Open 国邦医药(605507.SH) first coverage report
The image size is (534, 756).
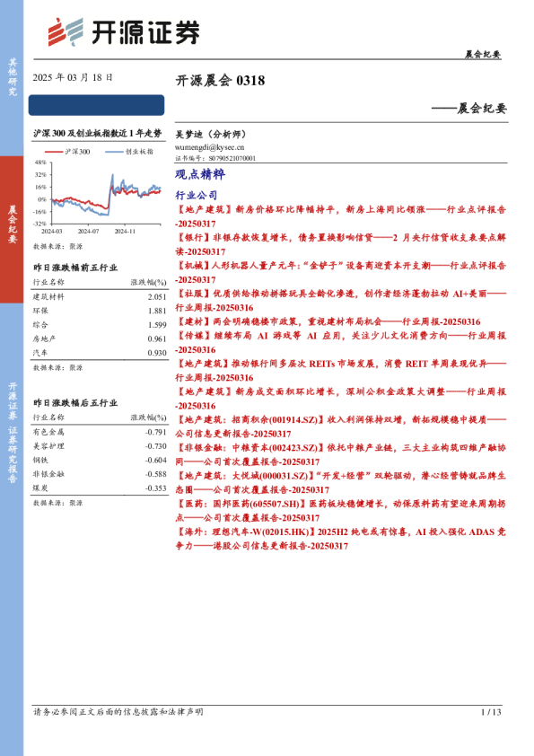pyautogui.click(x=340, y=510)
